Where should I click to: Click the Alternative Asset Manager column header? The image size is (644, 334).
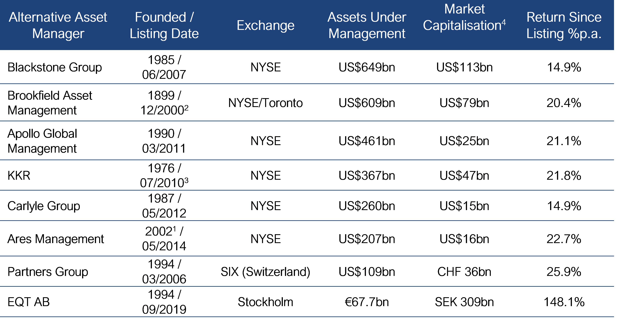[58, 25]
